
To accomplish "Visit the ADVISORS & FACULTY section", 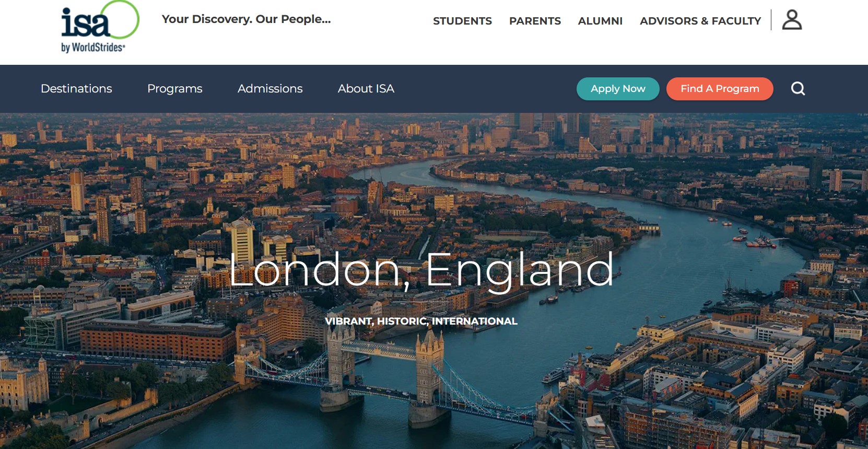I will (700, 21).
